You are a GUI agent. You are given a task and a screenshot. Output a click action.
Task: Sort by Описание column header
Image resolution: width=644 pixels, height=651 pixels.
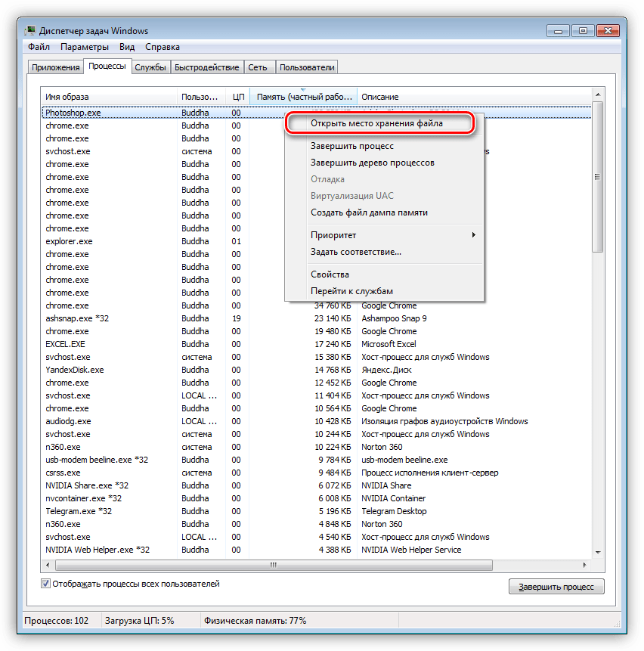474,97
